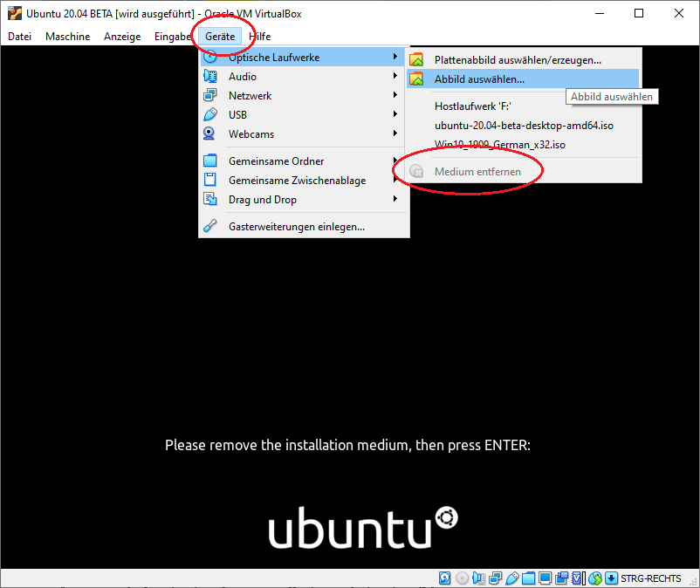Click the shared folders status bar icon
The image size is (700, 588).
coord(528,578)
